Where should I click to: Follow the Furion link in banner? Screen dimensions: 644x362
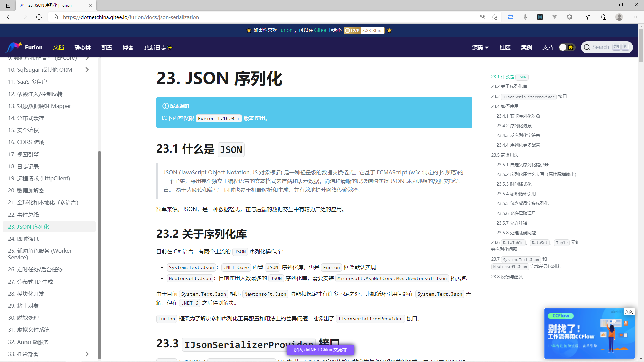285,30
